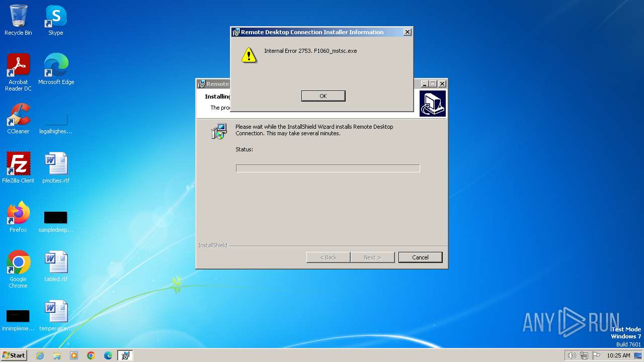Open volume control in system tray
The image size is (644, 362).
[x=572, y=355]
